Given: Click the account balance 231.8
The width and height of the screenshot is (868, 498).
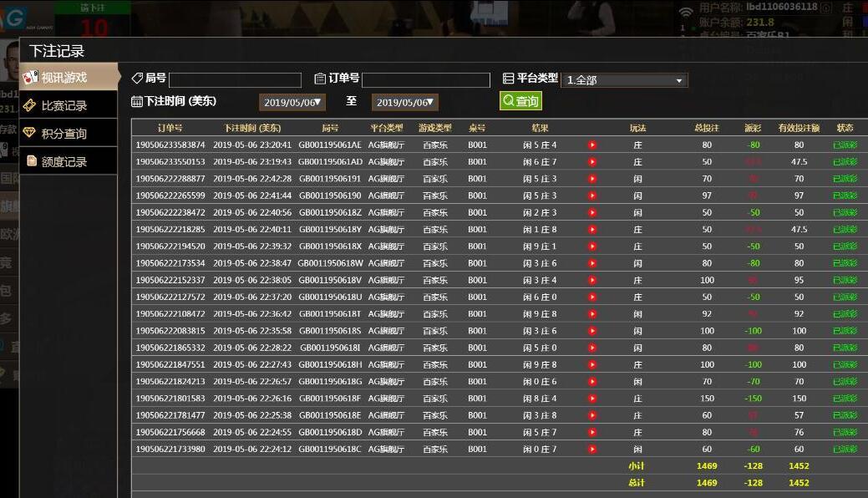Looking at the screenshot, I should click(x=760, y=23).
